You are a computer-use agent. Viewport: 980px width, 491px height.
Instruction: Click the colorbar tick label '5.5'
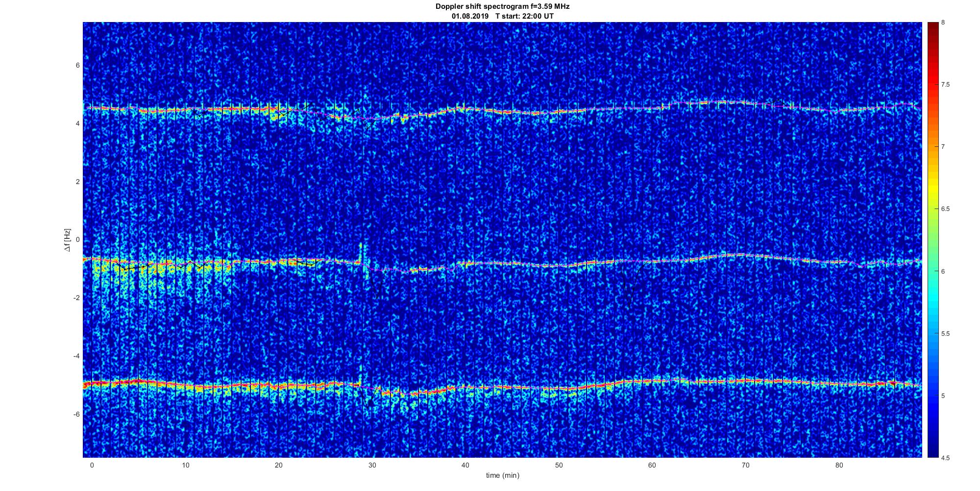point(945,333)
